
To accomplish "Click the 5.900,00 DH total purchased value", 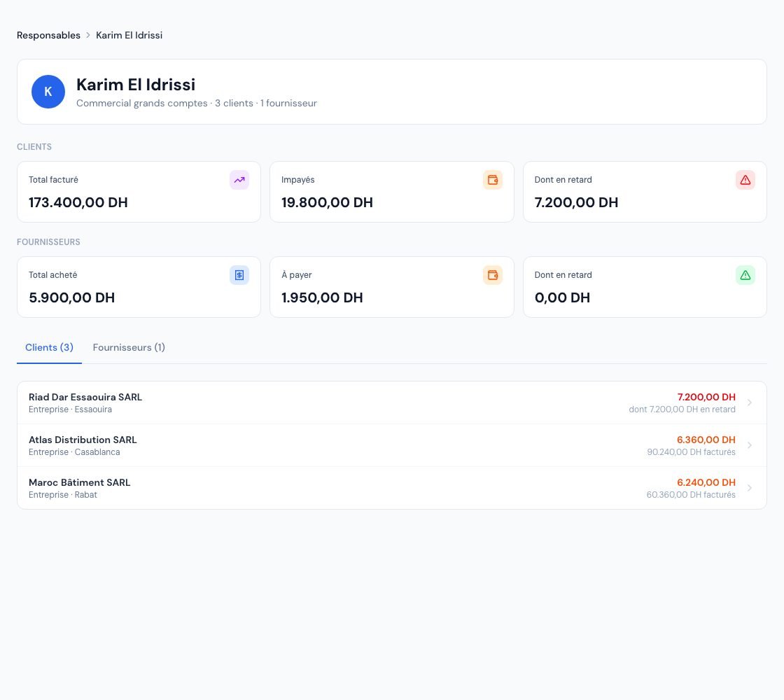I will click(71, 297).
